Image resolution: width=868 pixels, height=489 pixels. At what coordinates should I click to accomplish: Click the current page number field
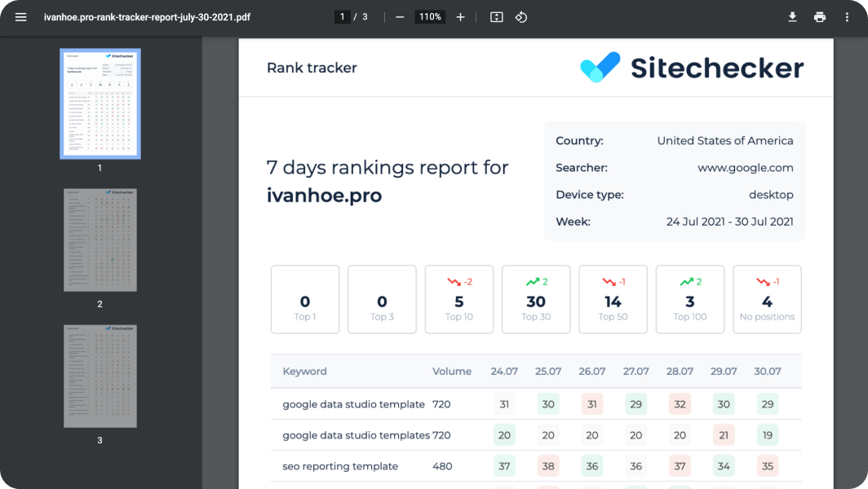(x=342, y=17)
